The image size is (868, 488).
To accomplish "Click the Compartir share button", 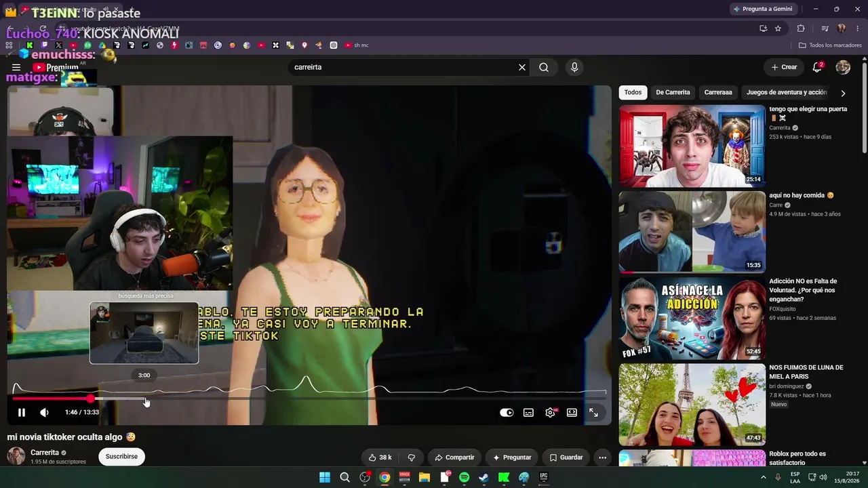I will point(454,457).
